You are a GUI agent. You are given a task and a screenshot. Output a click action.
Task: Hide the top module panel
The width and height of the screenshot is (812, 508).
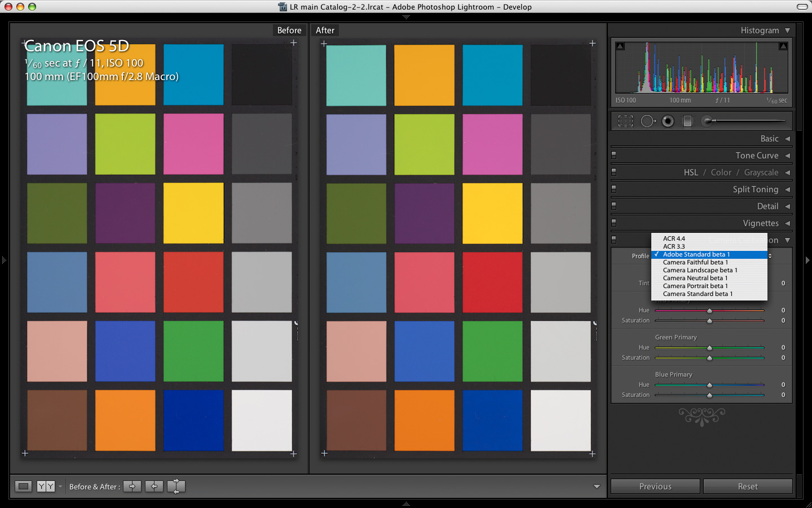(x=406, y=17)
